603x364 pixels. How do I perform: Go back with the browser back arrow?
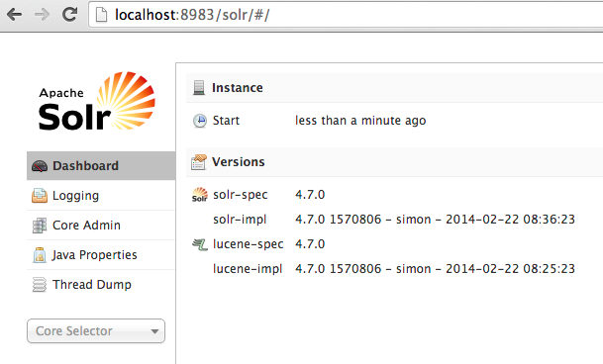coord(14,15)
